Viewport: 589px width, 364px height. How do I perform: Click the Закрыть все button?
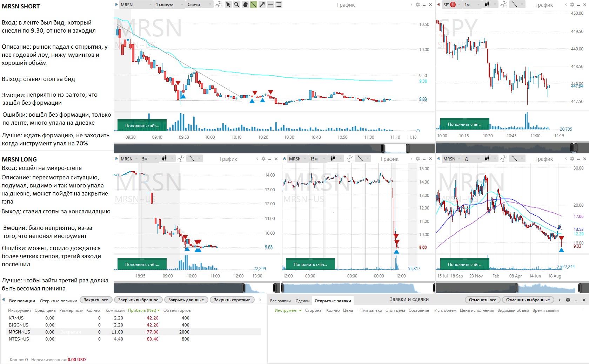[x=96, y=300]
